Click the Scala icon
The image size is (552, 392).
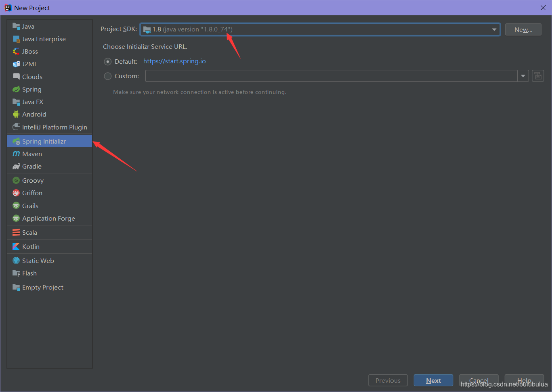click(16, 232)
